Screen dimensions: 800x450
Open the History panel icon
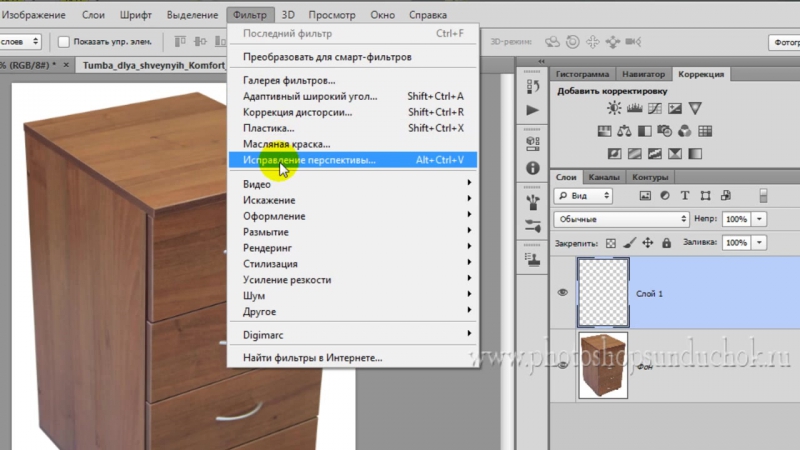[x=532, y=87]
